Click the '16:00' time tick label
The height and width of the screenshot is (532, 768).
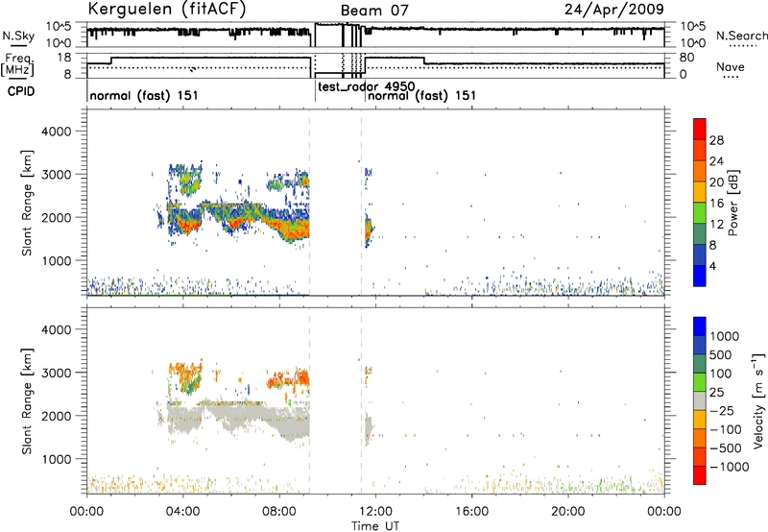(471, 512)
